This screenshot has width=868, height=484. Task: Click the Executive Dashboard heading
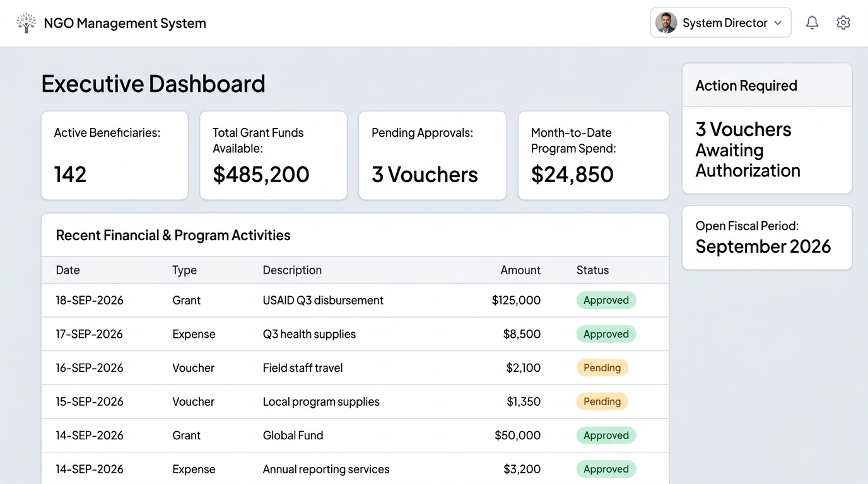pyautogui.click(x=153, y=84)
